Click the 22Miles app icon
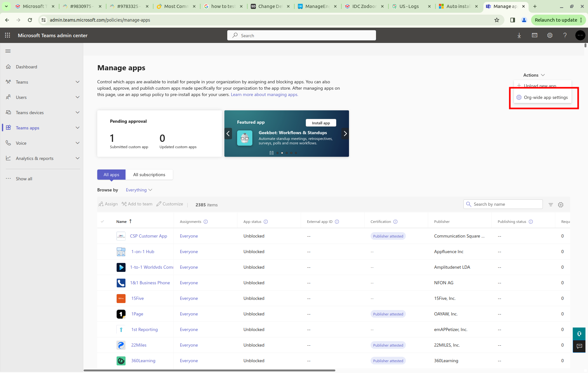Screen dimensions: 588x373 (121, 345)
